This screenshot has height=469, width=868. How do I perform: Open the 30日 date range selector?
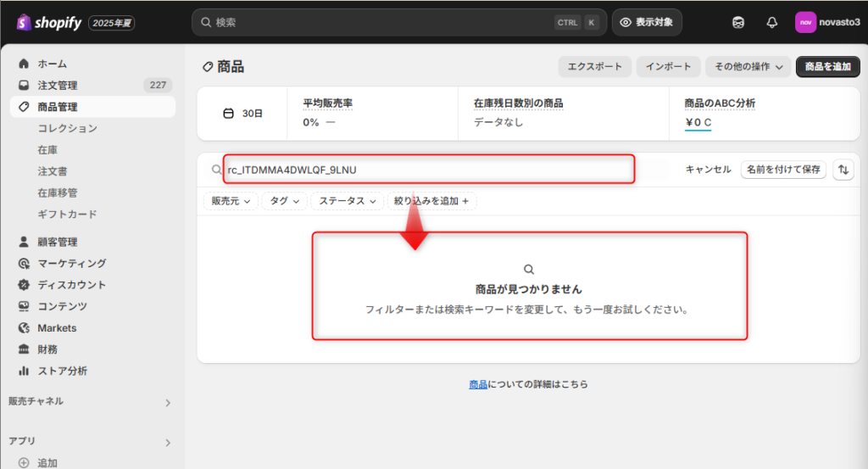pyautogui.click(x=242, y=114)
